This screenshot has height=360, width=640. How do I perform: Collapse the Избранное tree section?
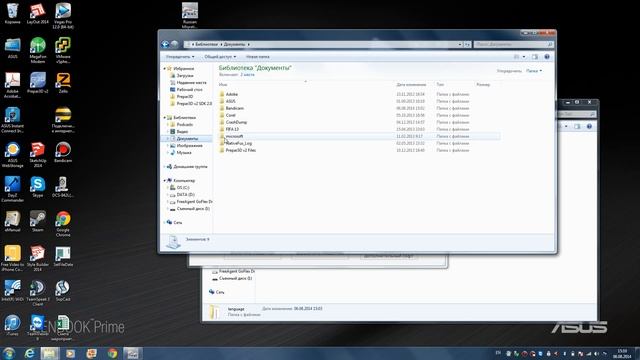tap(164, 69)
